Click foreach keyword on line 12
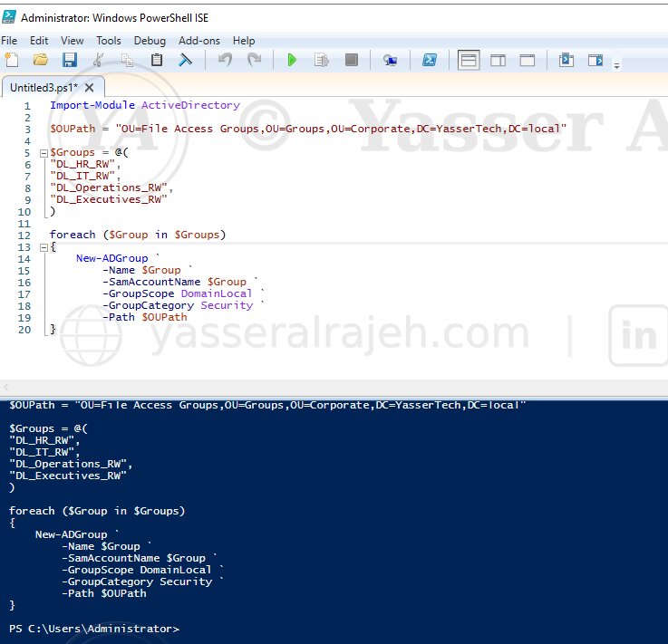The height and width of the screenshot is (644, 668). 73,235
